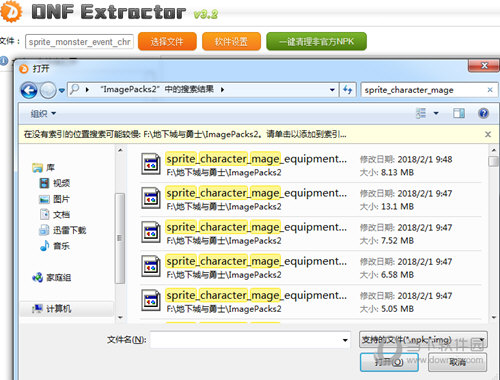The image size is (500, 380).
Task: Click the file icon of the 13.1 MB result
Action: click(x=151, y=198)
